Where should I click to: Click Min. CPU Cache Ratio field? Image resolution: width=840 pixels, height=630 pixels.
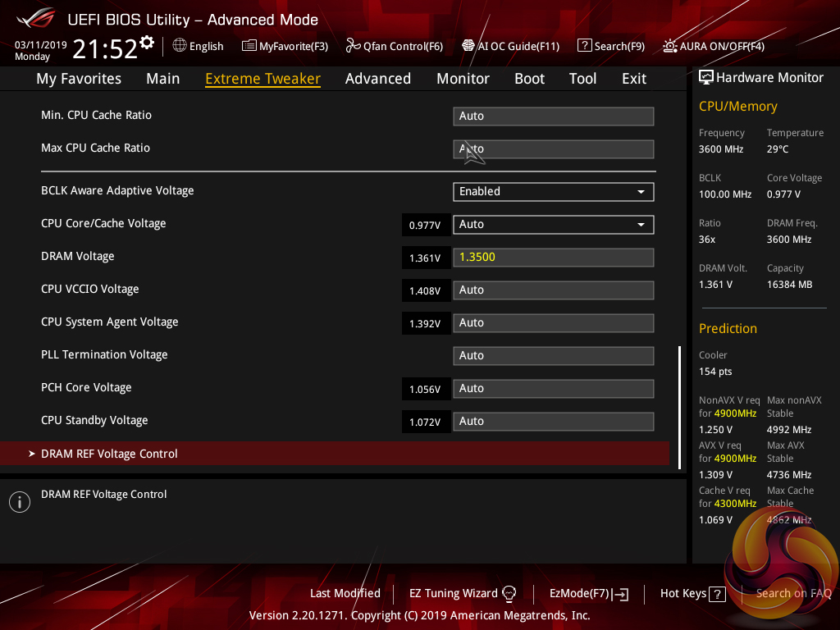coord(554,116)
